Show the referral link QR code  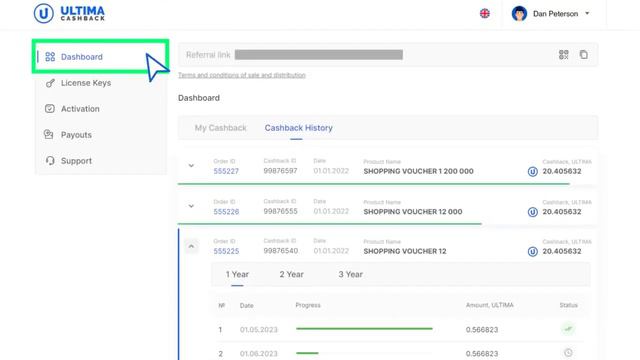coord(564,55)
